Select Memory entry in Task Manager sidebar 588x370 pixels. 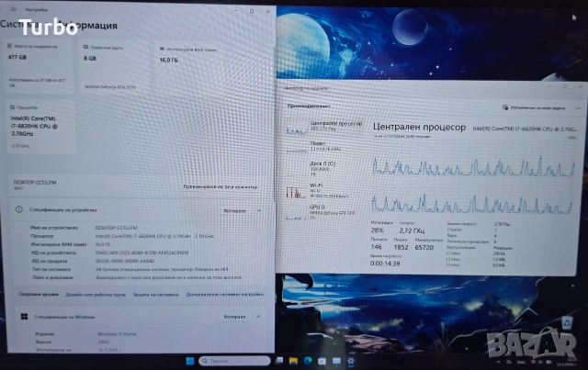(x=324, y=147)
